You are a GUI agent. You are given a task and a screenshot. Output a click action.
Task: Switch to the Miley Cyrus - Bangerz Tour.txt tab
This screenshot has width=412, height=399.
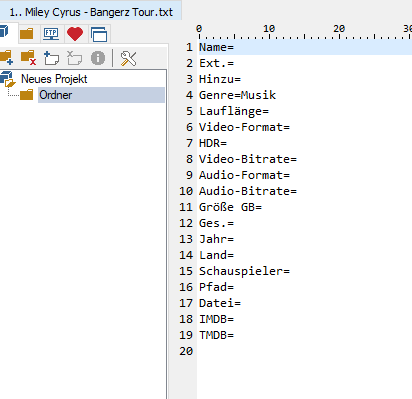click(91, 12)
